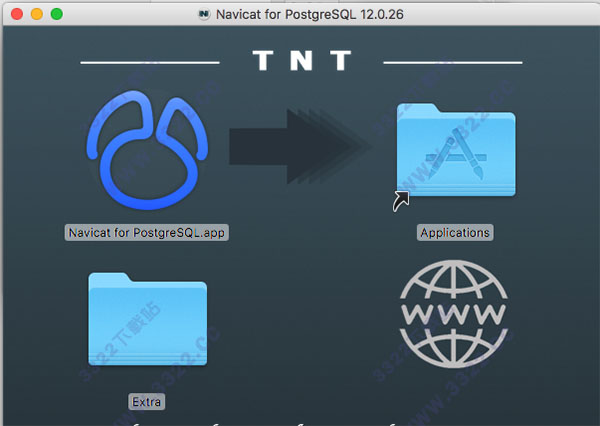The height and width of the screenshot is (426, 600).
Task: Click the Navicat for PostgreSQL.app file label
Action: pyautogui.click(x=147, y=233)
